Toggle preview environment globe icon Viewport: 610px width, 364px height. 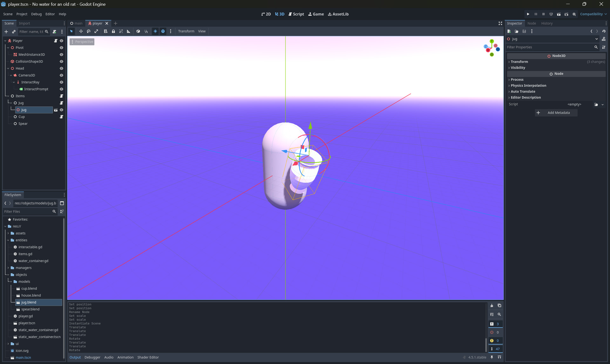tap(163, 31)
